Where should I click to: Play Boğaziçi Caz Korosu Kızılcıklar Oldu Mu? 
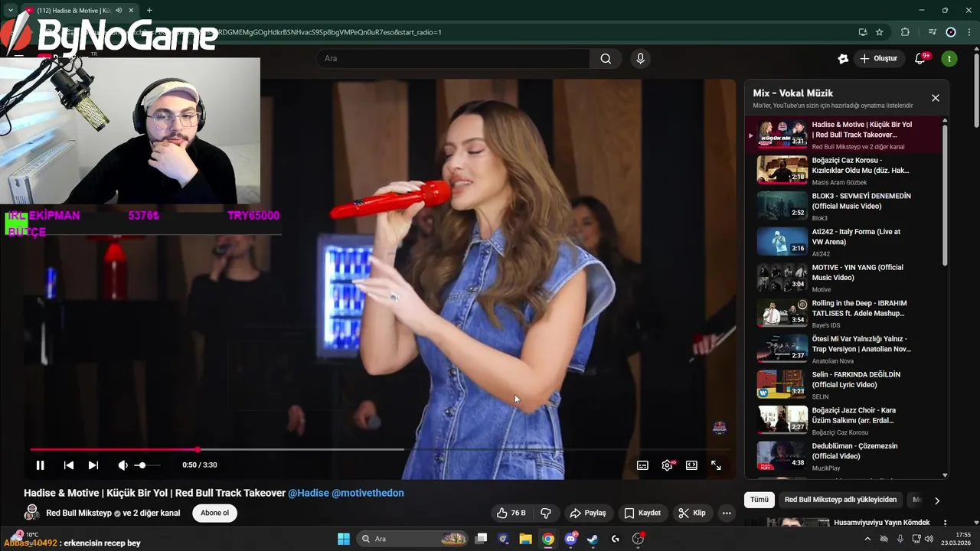pyautogui.click(x=844, y=171)
